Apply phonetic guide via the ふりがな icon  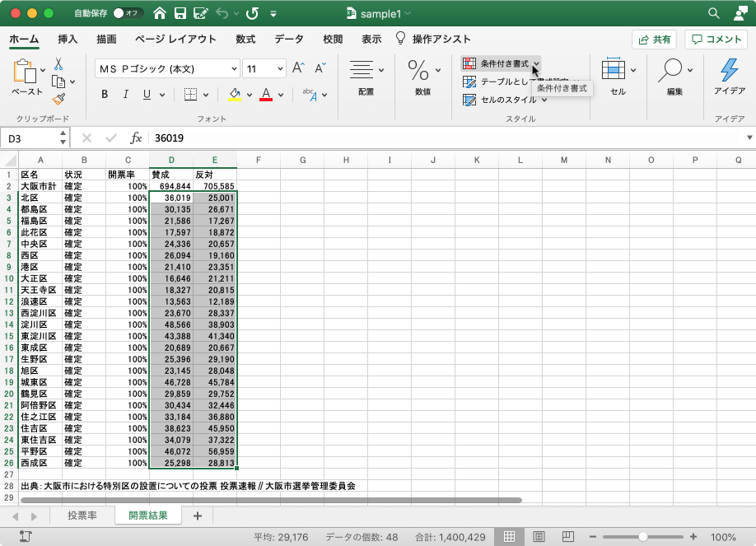(310, 95)
